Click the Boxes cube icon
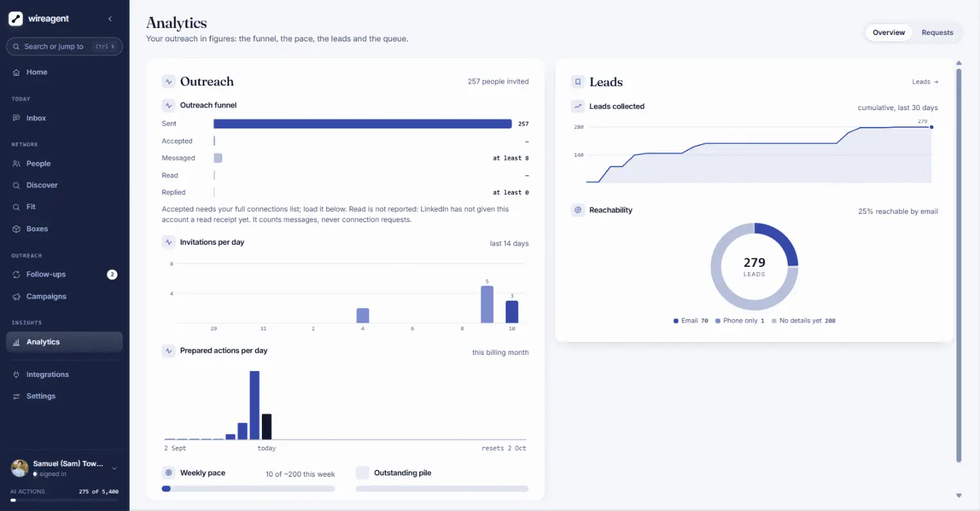 pyautogui.click(x=17, y=229)
